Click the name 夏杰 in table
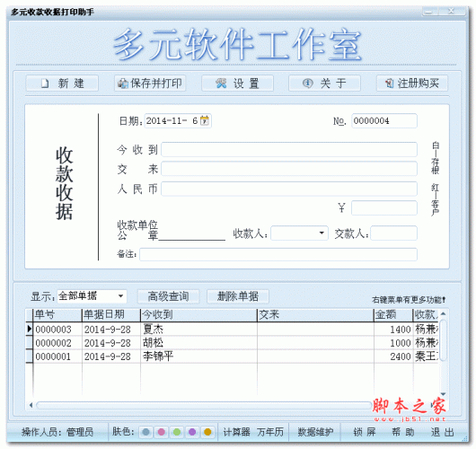Image resolution: width=476 pixels, height=449 pixels. 154,329
